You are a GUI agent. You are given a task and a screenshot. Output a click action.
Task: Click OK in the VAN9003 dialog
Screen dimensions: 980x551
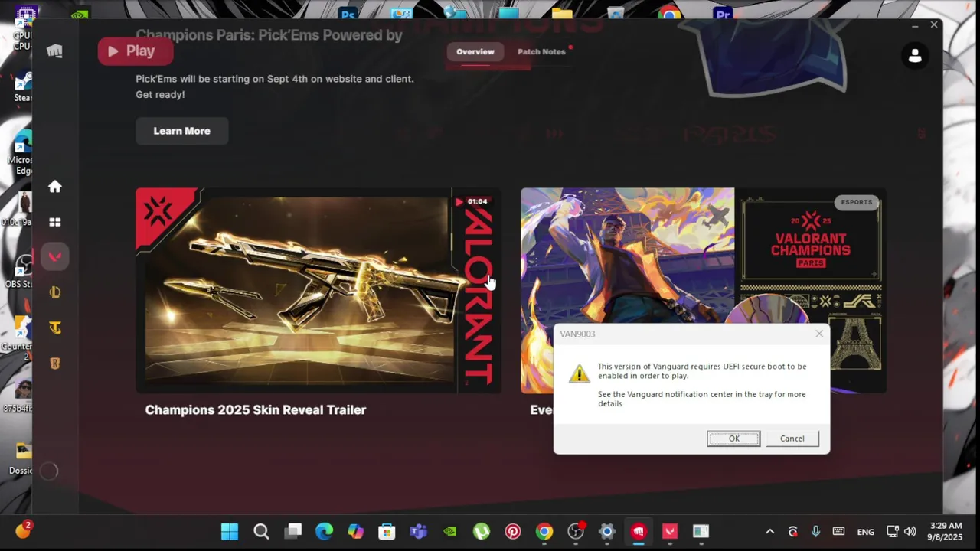coord(733,439)
